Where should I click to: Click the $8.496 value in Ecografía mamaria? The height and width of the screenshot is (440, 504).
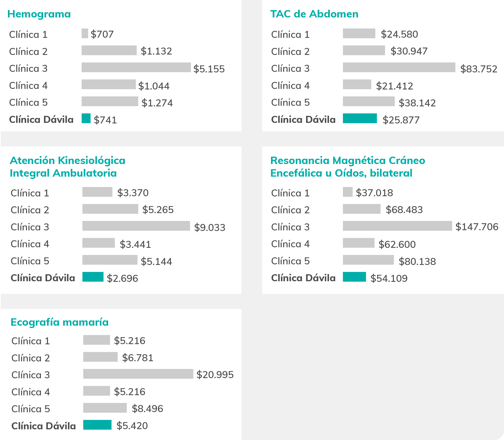tap(147, 409)
